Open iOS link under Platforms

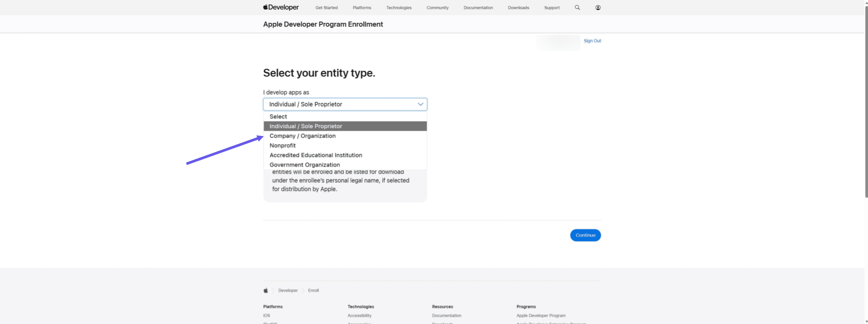[x=266, y=316]
